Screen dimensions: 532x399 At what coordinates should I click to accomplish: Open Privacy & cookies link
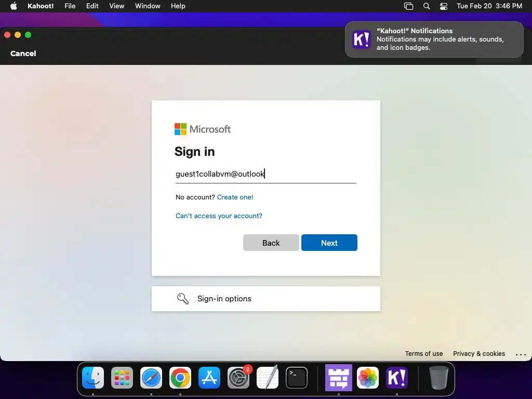pos(478,353)
